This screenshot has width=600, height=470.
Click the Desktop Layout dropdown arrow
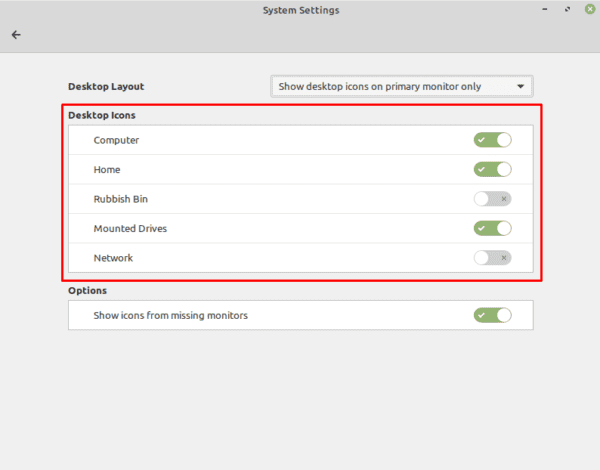point(520,86)
